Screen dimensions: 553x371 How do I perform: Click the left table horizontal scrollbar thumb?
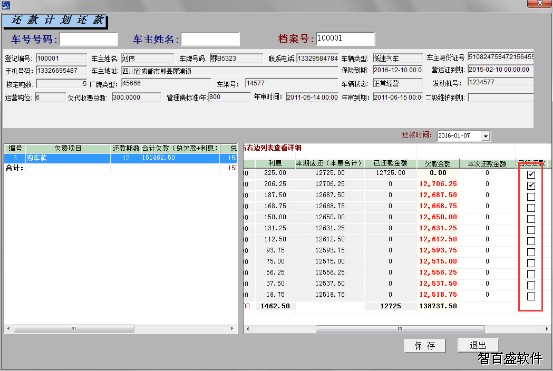click(x=74, y=329)
